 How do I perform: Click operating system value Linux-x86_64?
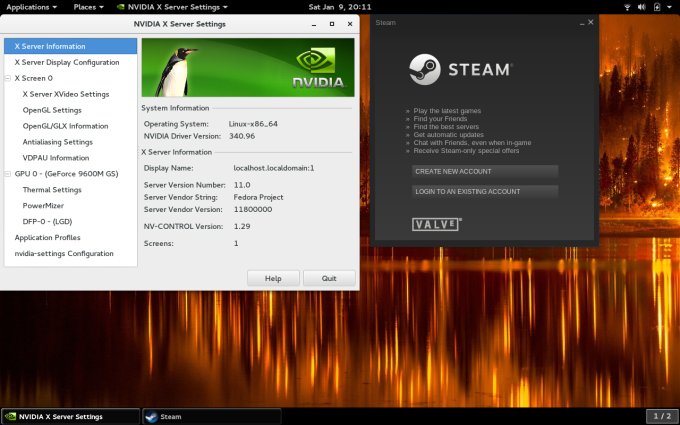coord(253,124)
